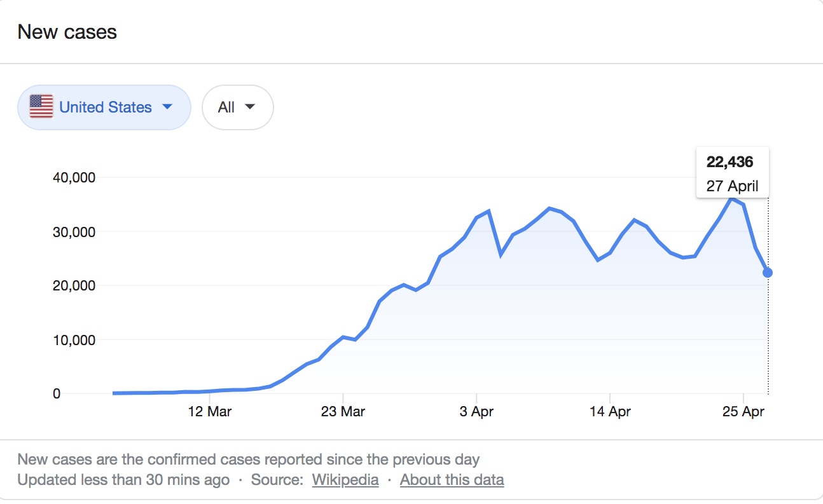Select the 3 Apr x-axis label
The width and height of the screenshot is (823, 504).
tap(476, 412)
